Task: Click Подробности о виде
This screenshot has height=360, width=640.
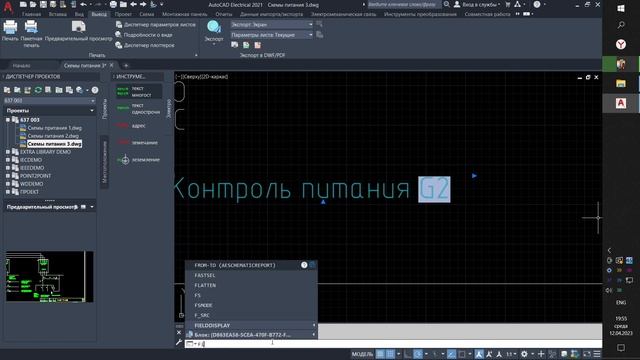Action: (144, 35)
